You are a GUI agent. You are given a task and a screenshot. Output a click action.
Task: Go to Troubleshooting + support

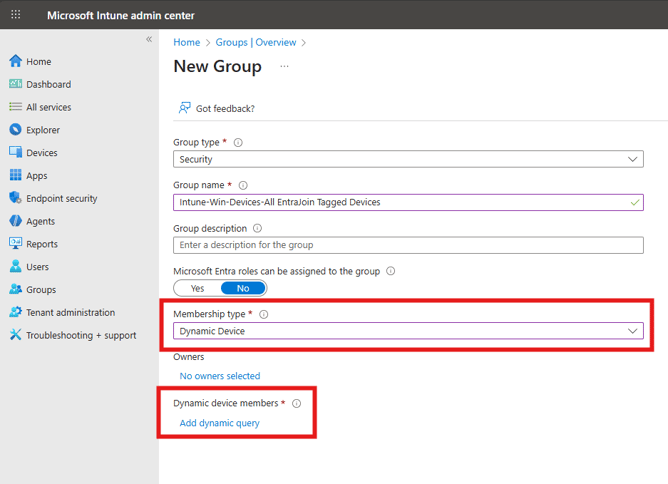[x=81, y=335]
